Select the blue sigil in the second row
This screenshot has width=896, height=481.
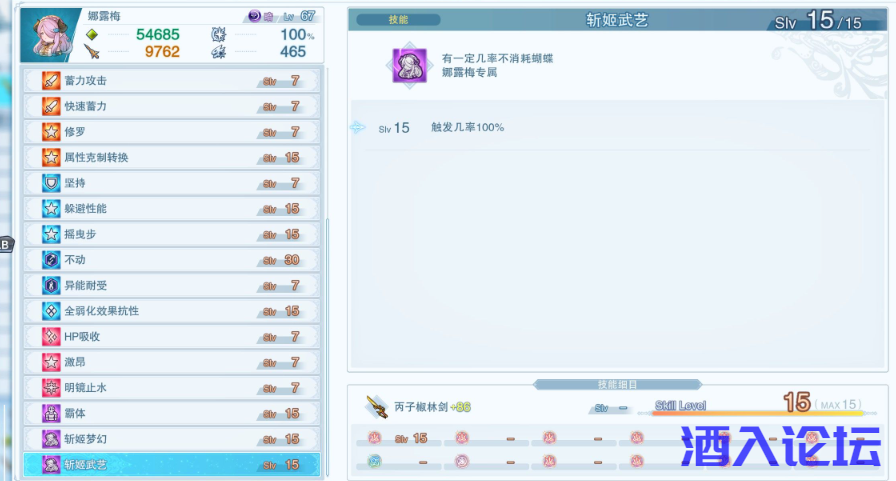(x=374, y=461)
